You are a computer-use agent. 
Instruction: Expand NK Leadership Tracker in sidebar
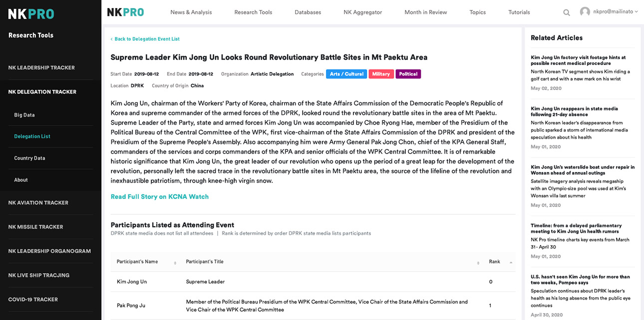click(41, 67)
